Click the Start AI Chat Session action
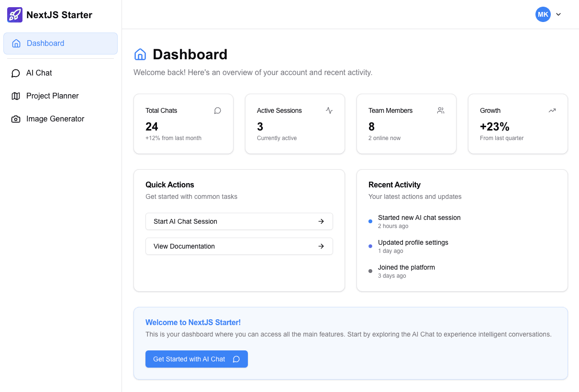This screenshot has height=392, width=579. coord(239,221)
